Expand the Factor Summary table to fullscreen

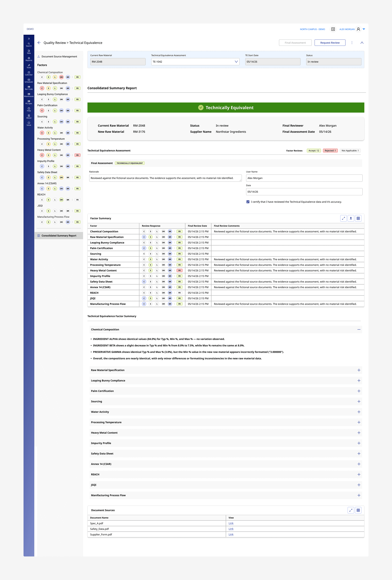[x=343, y=218]
